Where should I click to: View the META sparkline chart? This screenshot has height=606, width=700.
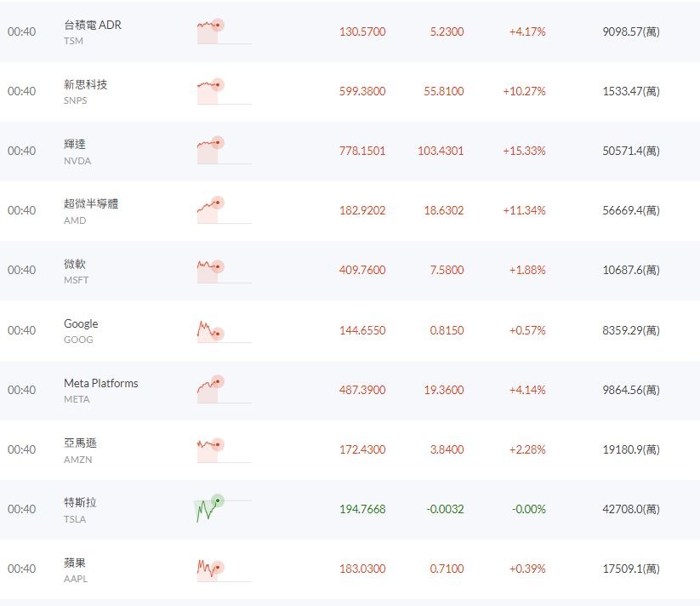[x=223, y=390]
